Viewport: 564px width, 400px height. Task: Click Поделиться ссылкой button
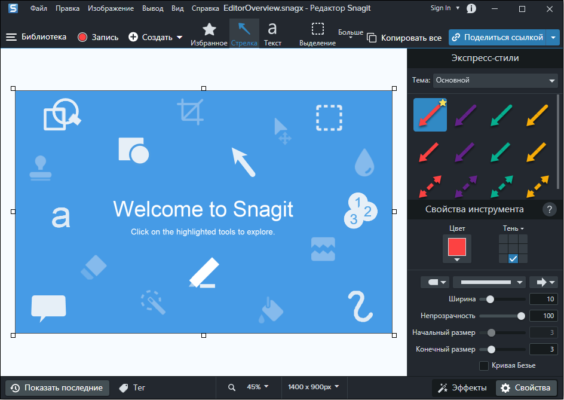tap(497, 37)
